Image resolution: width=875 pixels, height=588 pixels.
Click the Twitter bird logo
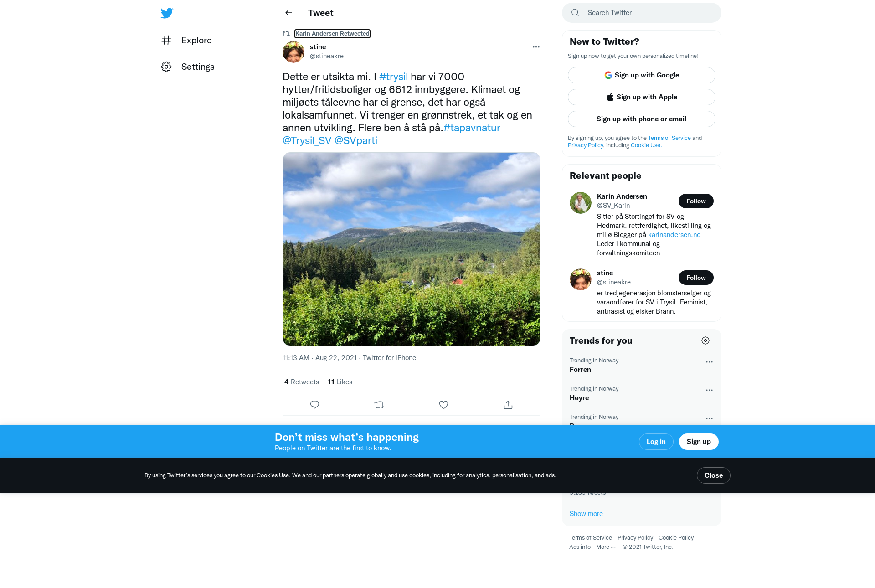click(167, 13)
